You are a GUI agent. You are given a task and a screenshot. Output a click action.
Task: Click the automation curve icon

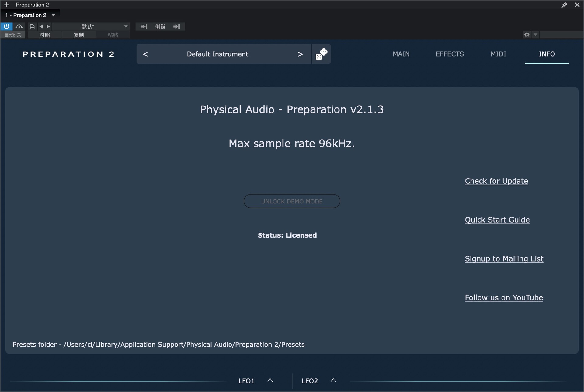[x=19, y=26]
